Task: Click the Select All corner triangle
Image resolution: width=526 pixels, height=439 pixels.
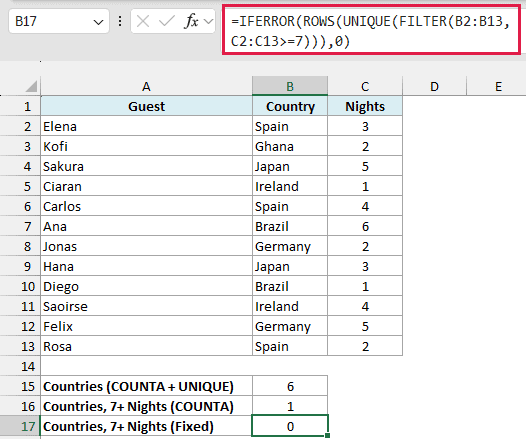Action: click(x=31, y=86)
